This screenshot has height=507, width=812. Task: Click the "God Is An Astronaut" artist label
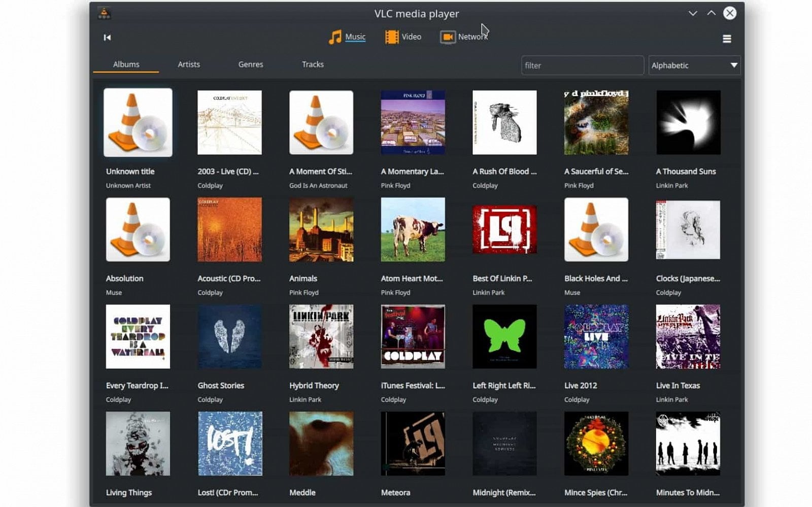[x=318, y=186]
